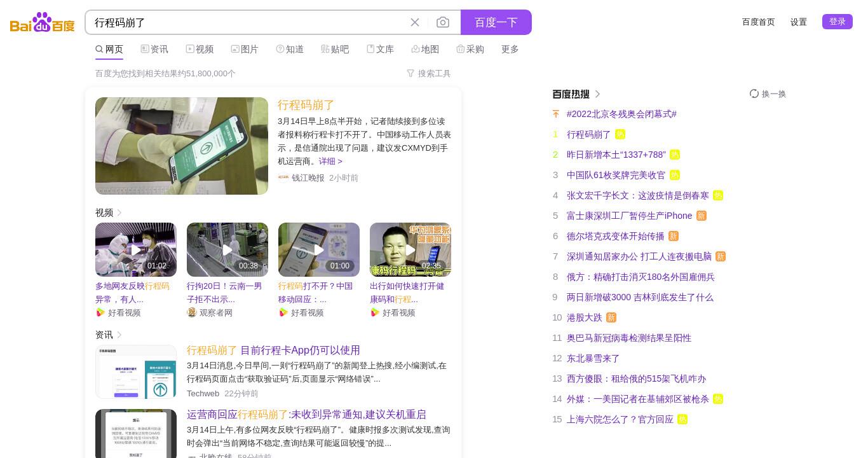The width and height of the screenshot is (868, 458).
Task: Click the 钱江晚报 source logo icon
Action: point(283,177)
